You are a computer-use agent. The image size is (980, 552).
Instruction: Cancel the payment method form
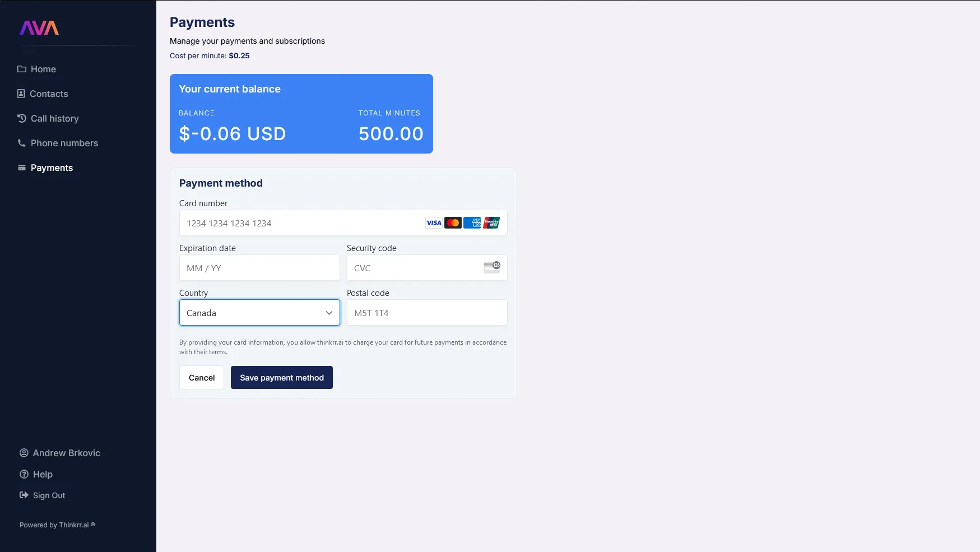[202, 378]
